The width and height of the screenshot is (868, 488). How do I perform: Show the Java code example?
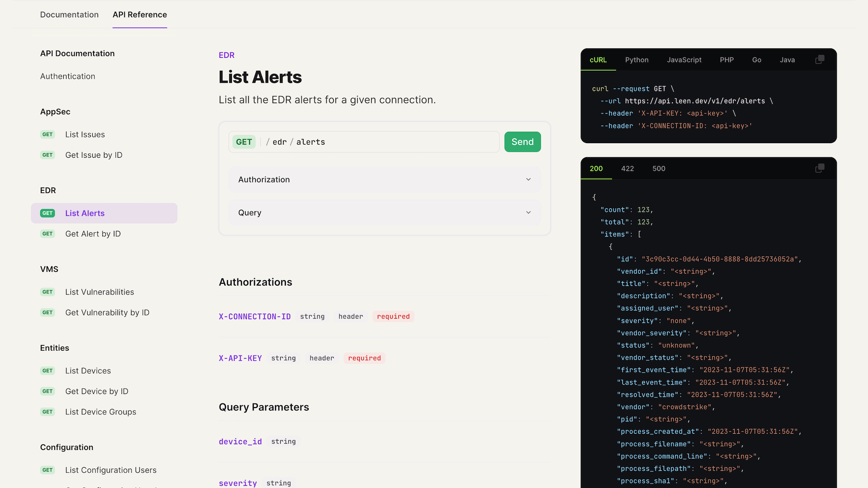point(787,60)
